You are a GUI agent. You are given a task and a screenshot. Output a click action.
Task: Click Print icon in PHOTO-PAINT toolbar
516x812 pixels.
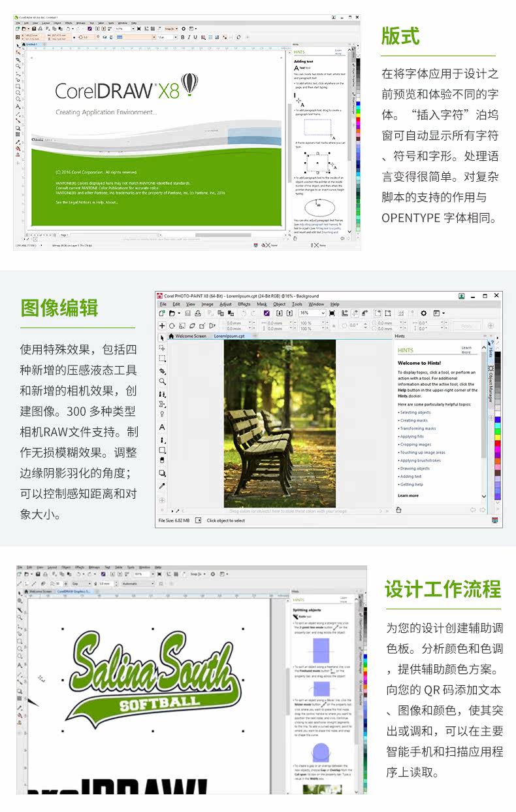click(198, 313)
